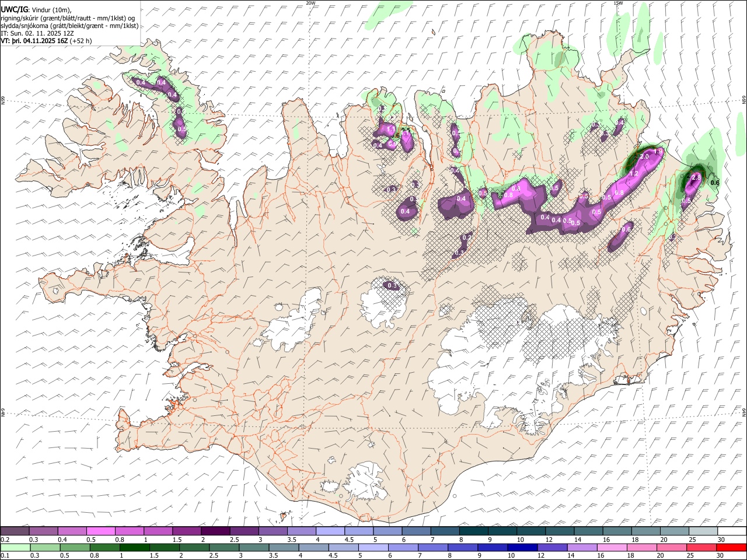Select the grey-teal snow swatch labeled 16
Viewport: 747px width, 560px height.
(x=617, y=531)
